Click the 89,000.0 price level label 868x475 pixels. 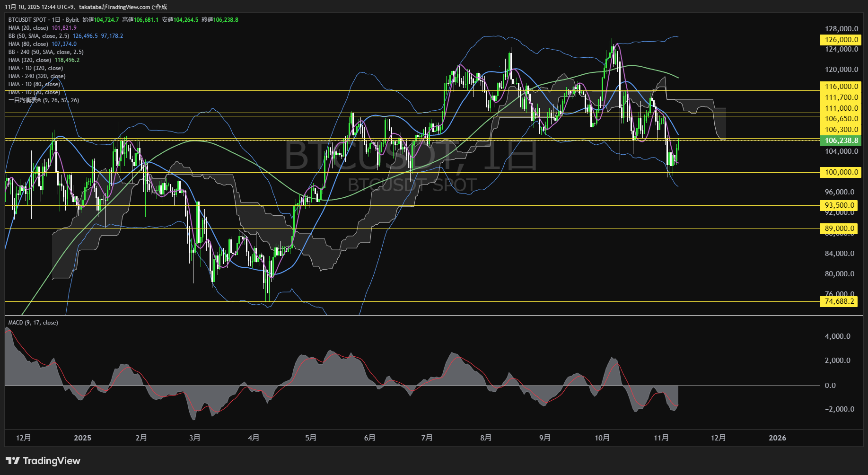[840, 229]
